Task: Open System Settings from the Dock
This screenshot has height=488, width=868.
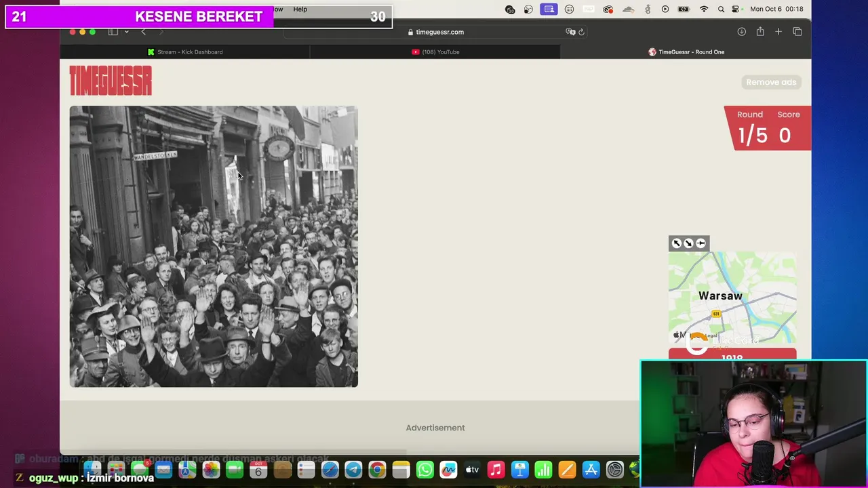Action: tap(614, 470)
